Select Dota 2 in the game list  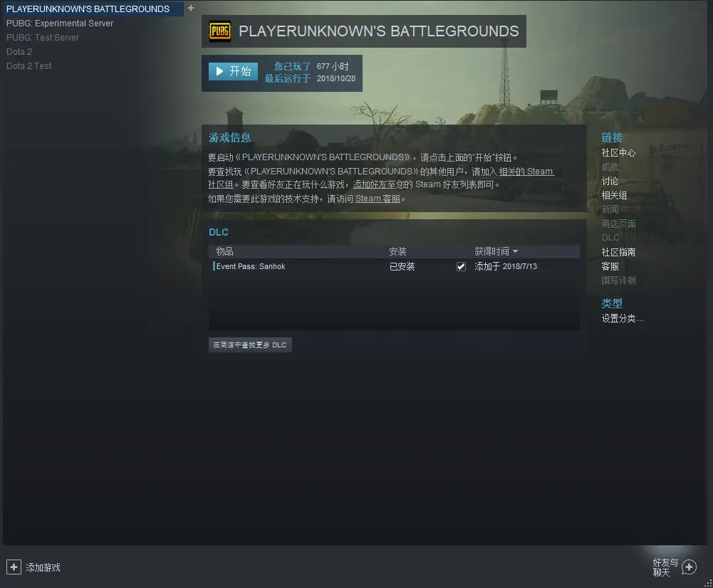pyautogui.click(x=19, y=52)
